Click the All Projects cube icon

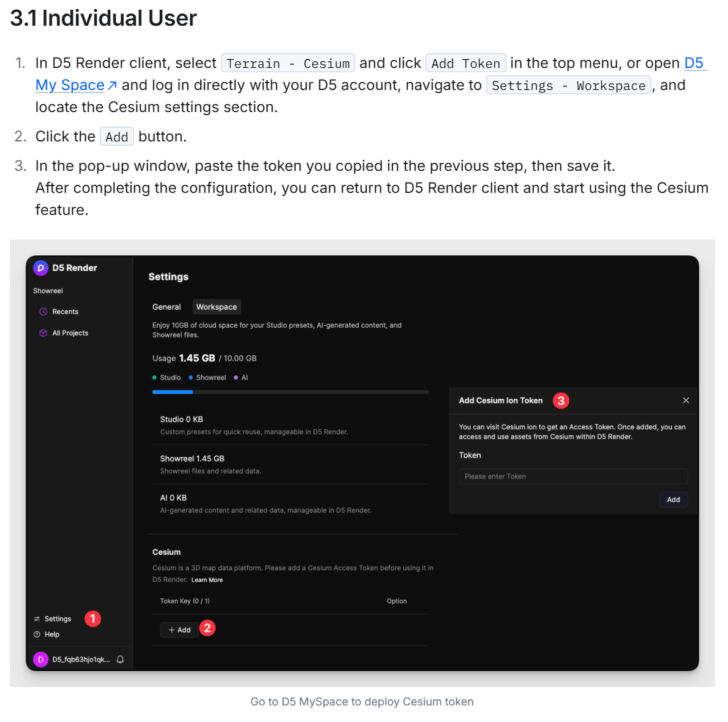click(43, 333)
